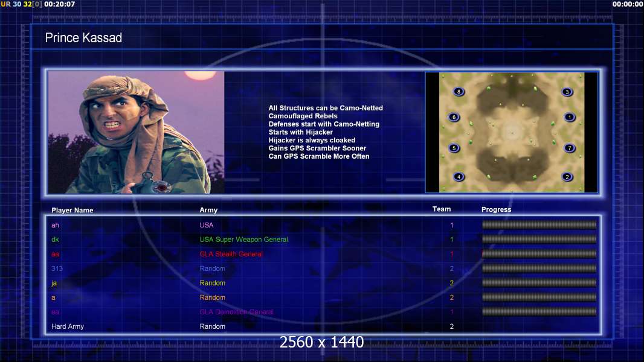
Task: Select start position 5 on the map
Action: coord(454,148)
